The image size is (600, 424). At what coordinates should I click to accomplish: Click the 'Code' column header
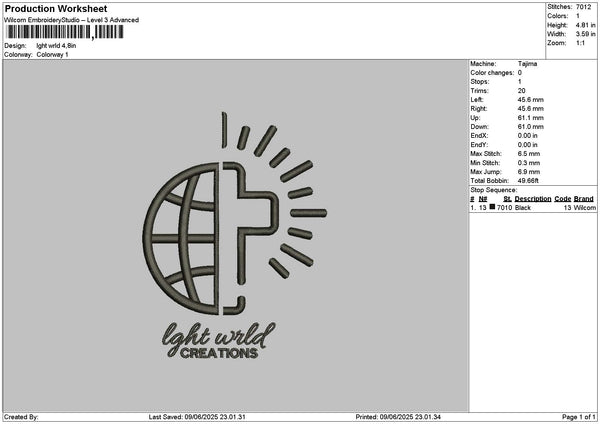[562, 199]
